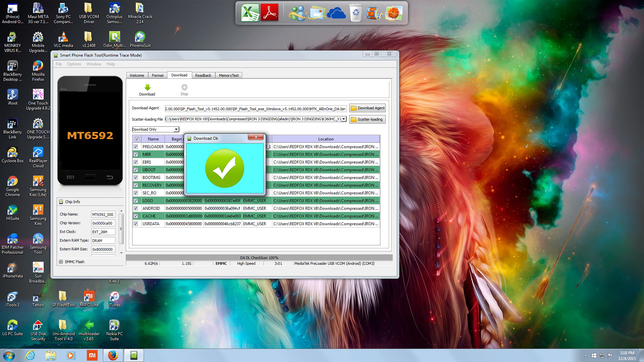Switch to the Welcome tab
The height and width of the screenshot is (362, 644).
pos(137,75)
